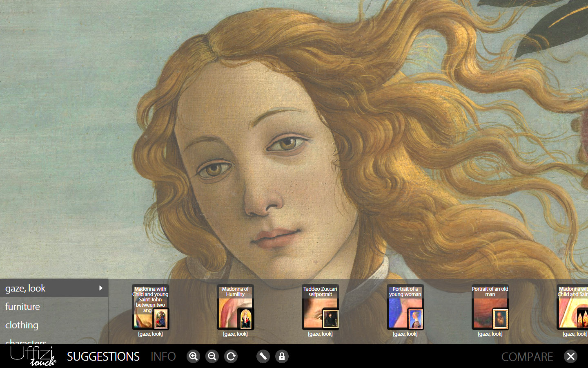The height and width of the screenshot is (368, 588).
Task: Close the viewer with the X icon
Action: click(570, 357)
